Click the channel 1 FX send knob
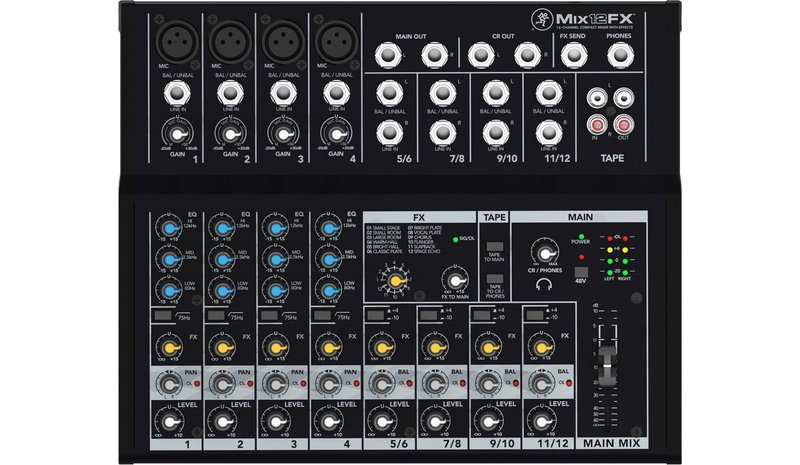 170,348
